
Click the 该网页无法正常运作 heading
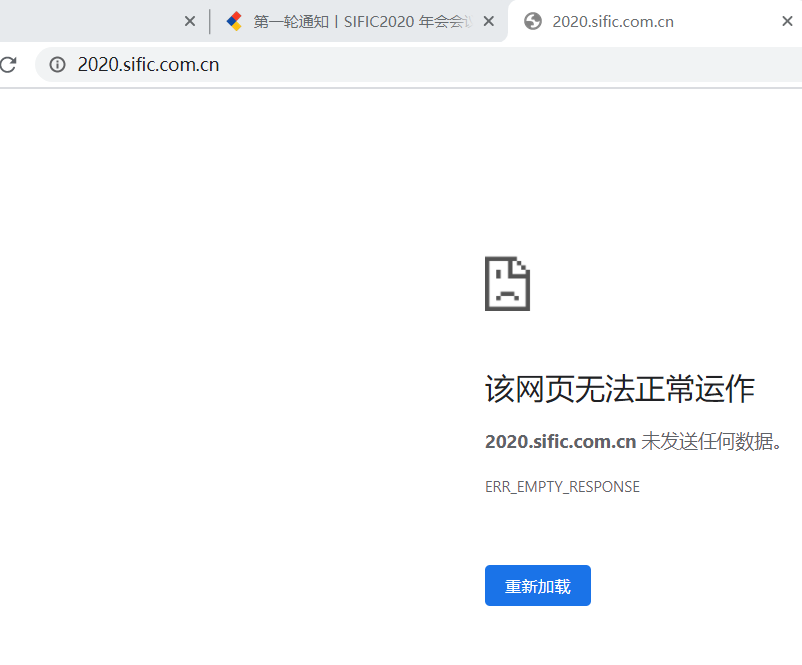point(618,389)
